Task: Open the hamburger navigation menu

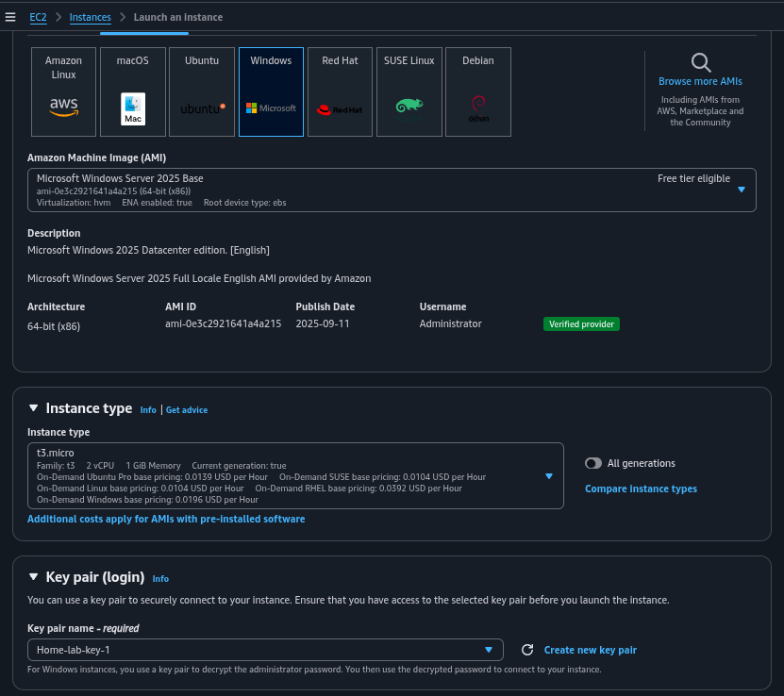Action: point(10,17)
